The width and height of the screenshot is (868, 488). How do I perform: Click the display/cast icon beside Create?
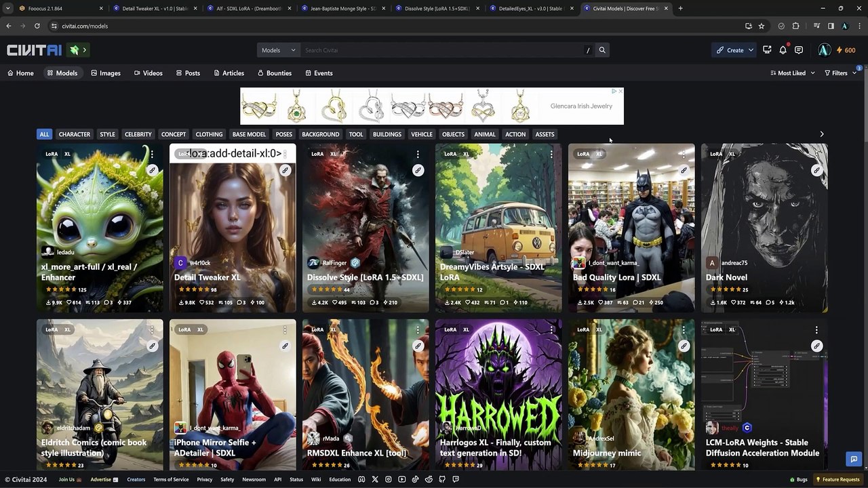coord(767,50)
